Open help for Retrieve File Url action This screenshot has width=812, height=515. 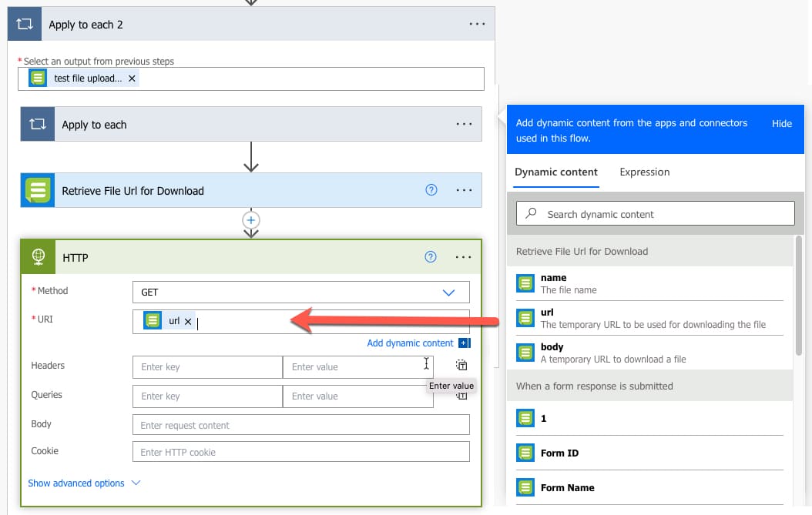pos(431,190)
